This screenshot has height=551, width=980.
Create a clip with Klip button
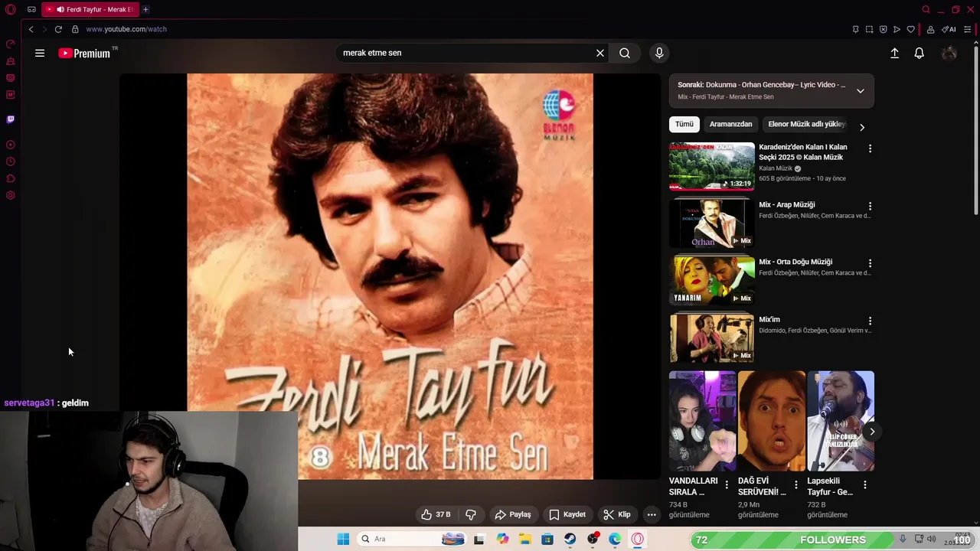pos(616,514)
